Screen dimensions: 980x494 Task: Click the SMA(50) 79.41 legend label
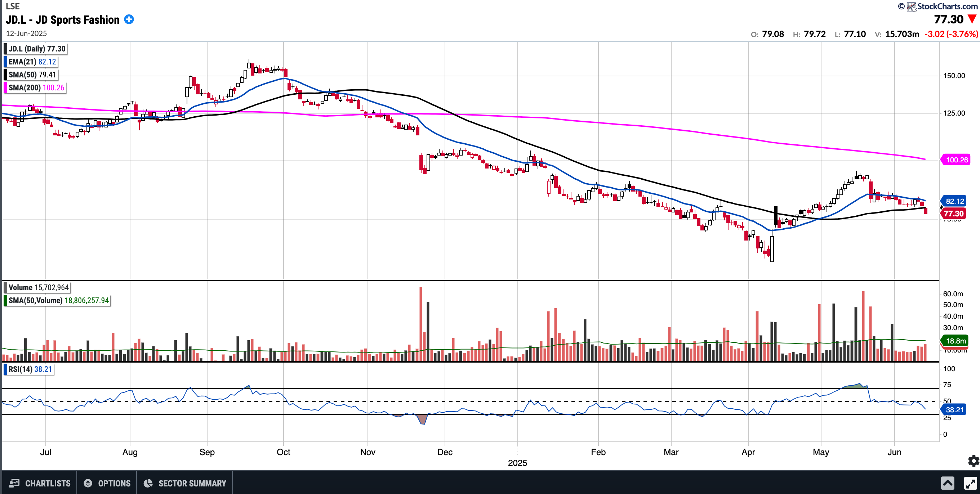(x=32, y=75)
